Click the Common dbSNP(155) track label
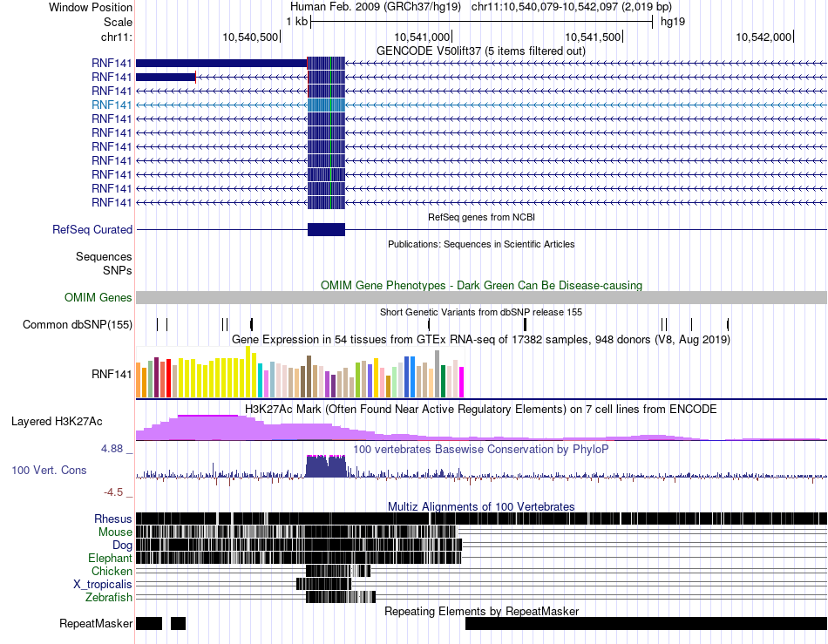The height and width of the screenshot is (644, 828). point(77,325)
